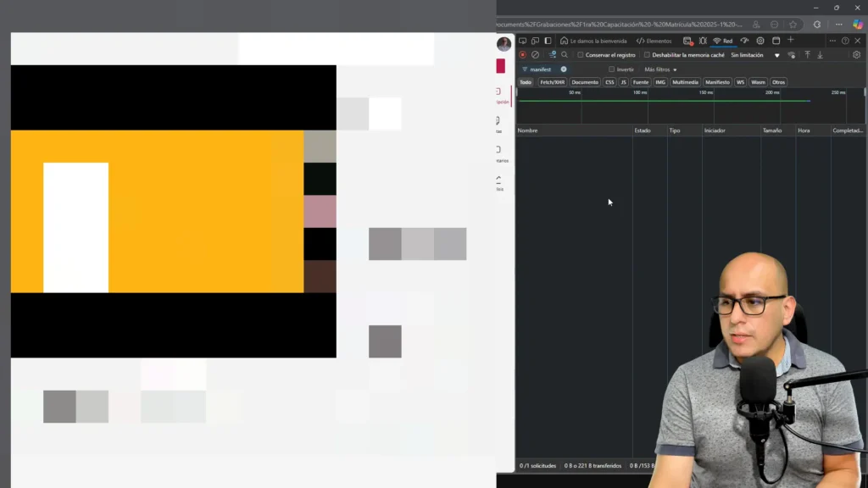Open network settings gear icon
This screenshot has height=488, width=868.
tap(856, 55)
